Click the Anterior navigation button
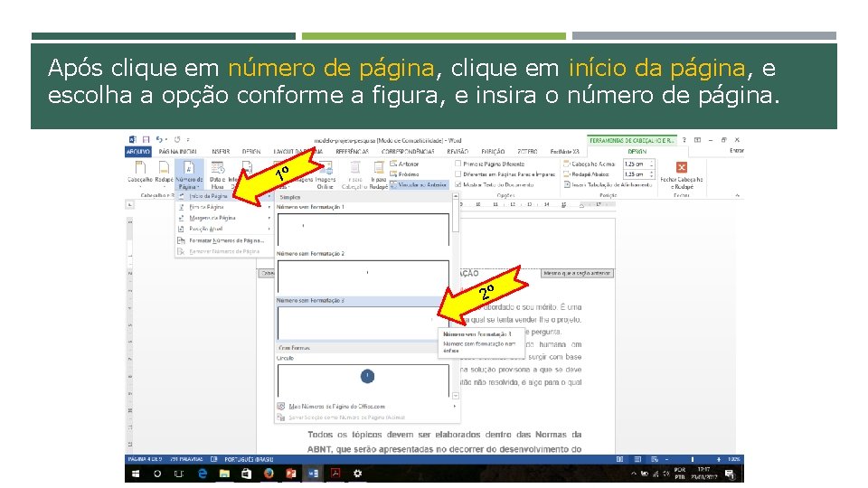This screenshot has height=488, width=868. pyautogui.click(x=405, y=164)
